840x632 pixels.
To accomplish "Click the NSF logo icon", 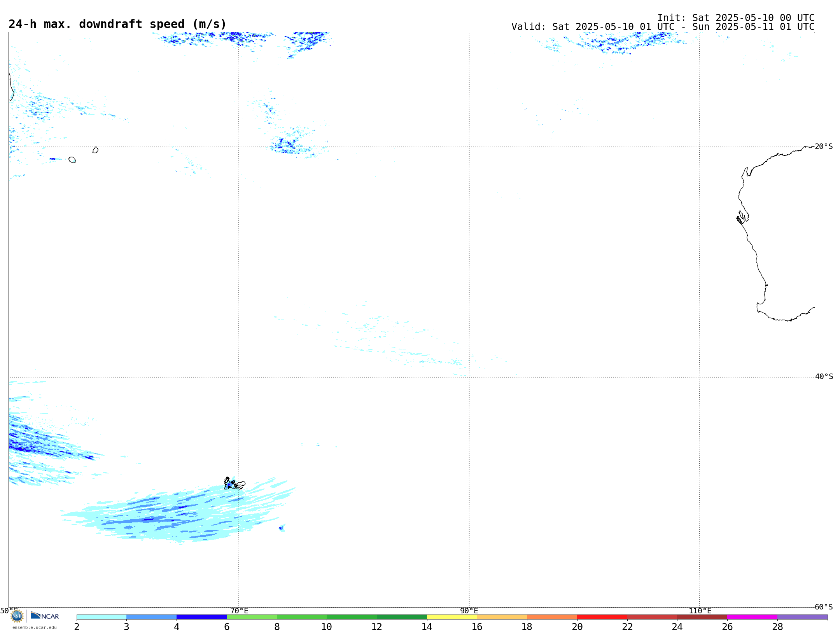I will (x=17, y=616).
